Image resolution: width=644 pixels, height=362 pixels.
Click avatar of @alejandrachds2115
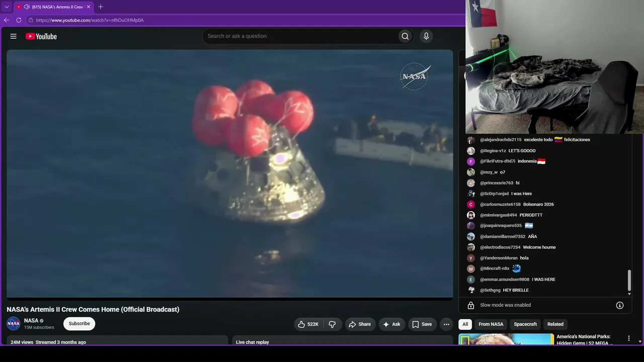click(x=471, y=140)
